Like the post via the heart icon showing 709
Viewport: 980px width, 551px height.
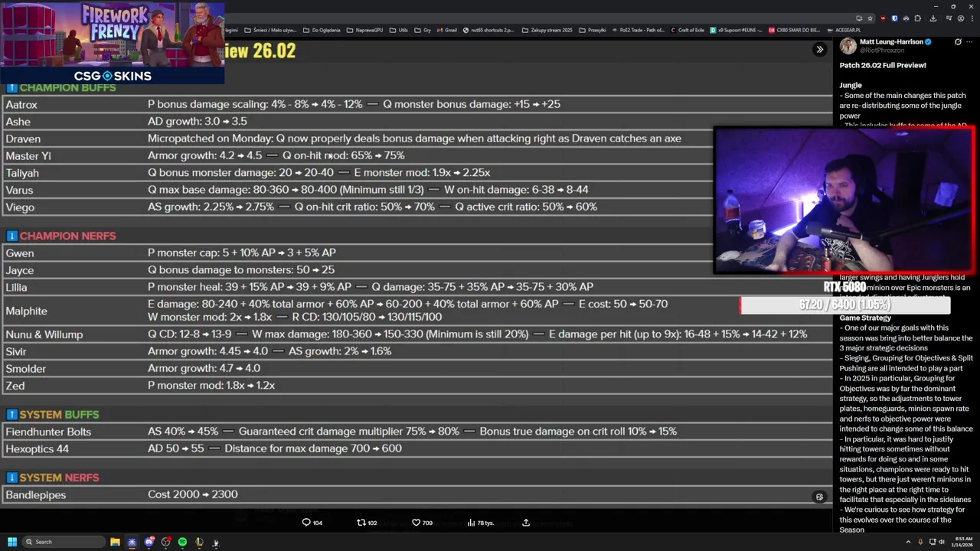click(x=422, y=523)
